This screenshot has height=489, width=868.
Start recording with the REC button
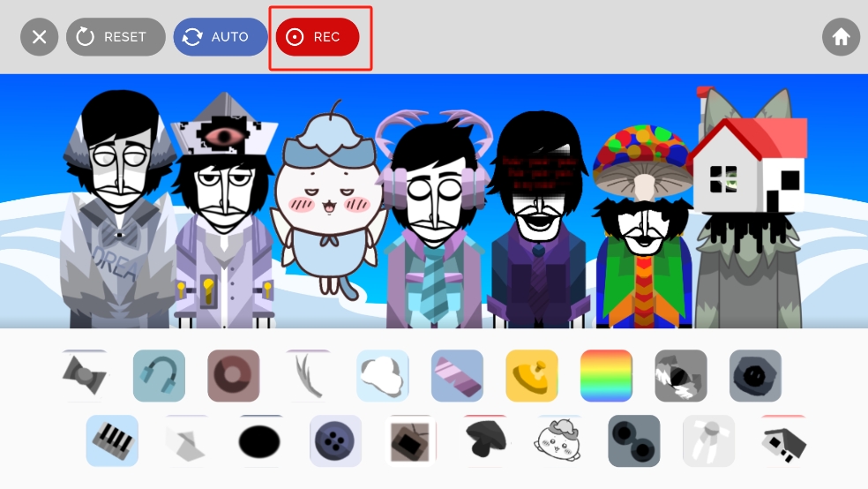click(x=318, y=37)
